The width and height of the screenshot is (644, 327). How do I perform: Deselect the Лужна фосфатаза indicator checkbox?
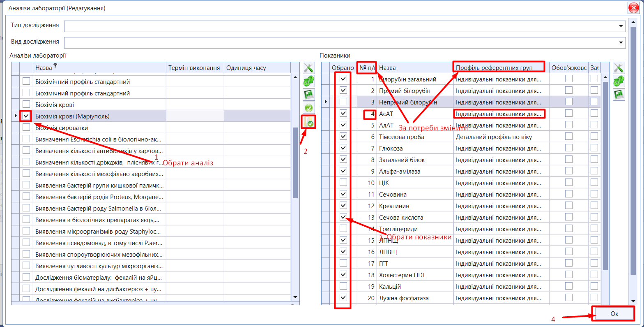(x=343, y=297)
